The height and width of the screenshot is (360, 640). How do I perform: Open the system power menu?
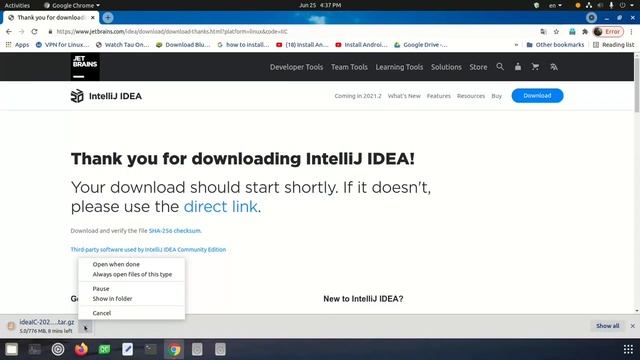point(626,5)
